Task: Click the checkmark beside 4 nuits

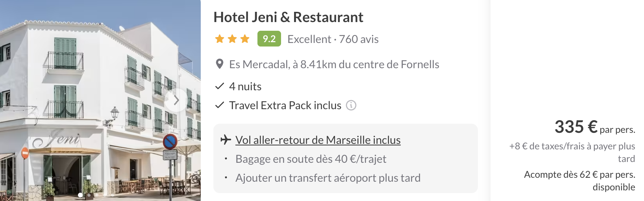Action: click(x=220, y=86)
